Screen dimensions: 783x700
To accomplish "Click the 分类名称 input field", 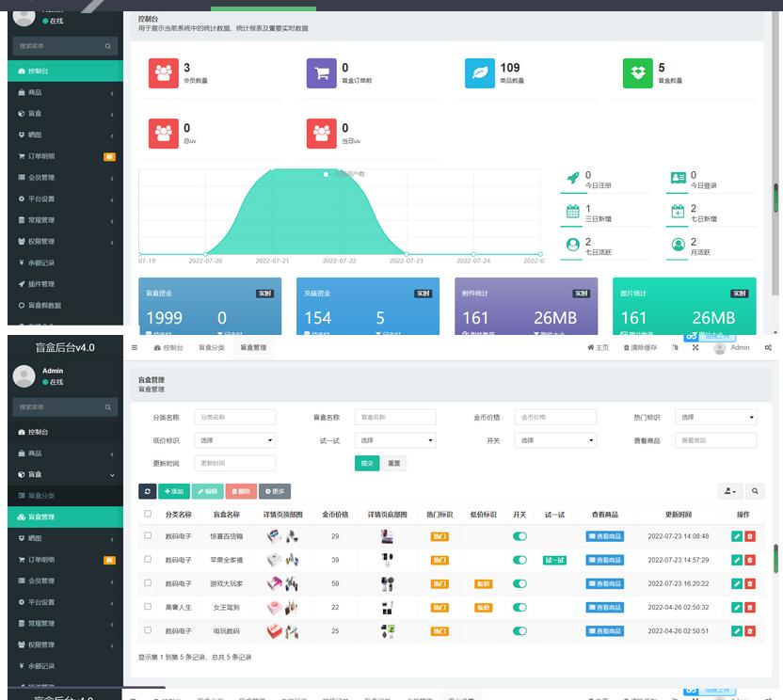I will click(x=235, y=417).
